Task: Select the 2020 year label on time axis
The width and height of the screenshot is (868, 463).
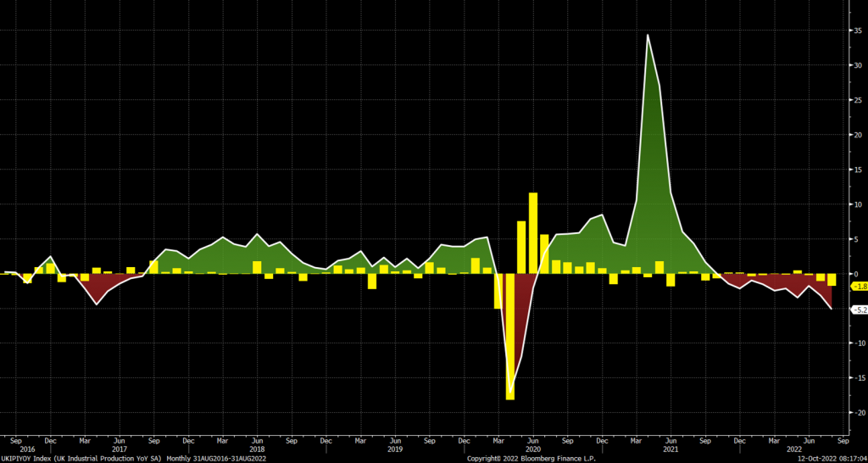Action: 533,449
